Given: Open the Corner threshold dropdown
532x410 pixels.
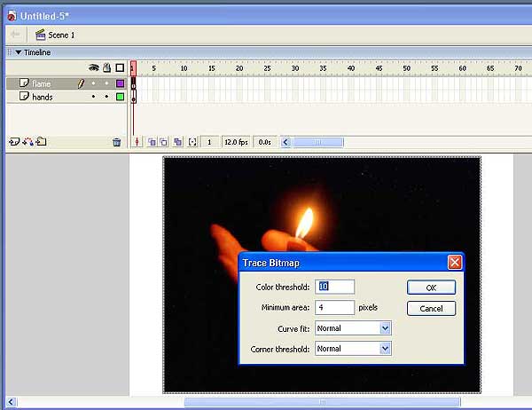Looking at the screenshot, I should tap(385, 349).
